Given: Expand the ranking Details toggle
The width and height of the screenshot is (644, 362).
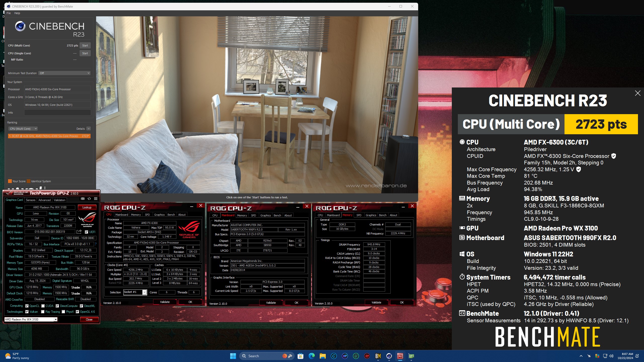Looking at the screenshot, I should point(89,129).
